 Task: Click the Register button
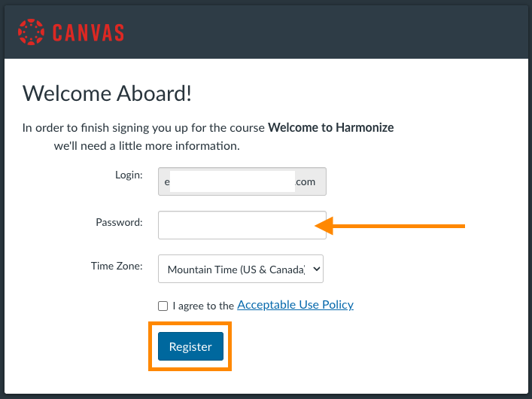pos(190,346)
